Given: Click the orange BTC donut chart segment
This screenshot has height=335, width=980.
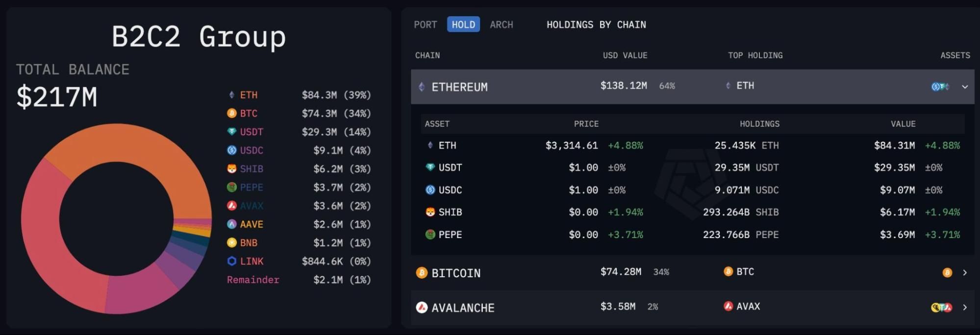Looking at the screenshot, I should [x=147, y=147].
